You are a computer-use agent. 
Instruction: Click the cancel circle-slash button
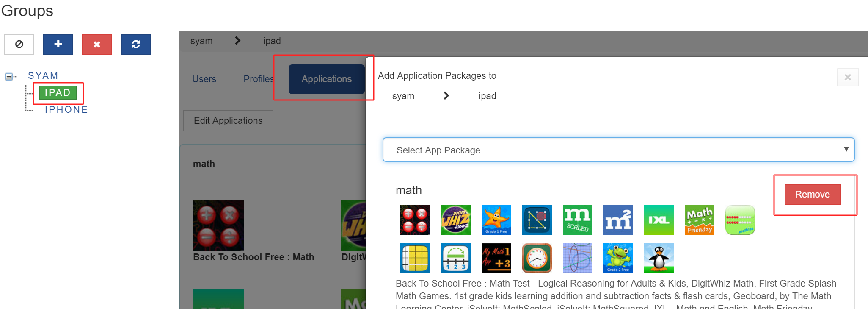(19, 45)
